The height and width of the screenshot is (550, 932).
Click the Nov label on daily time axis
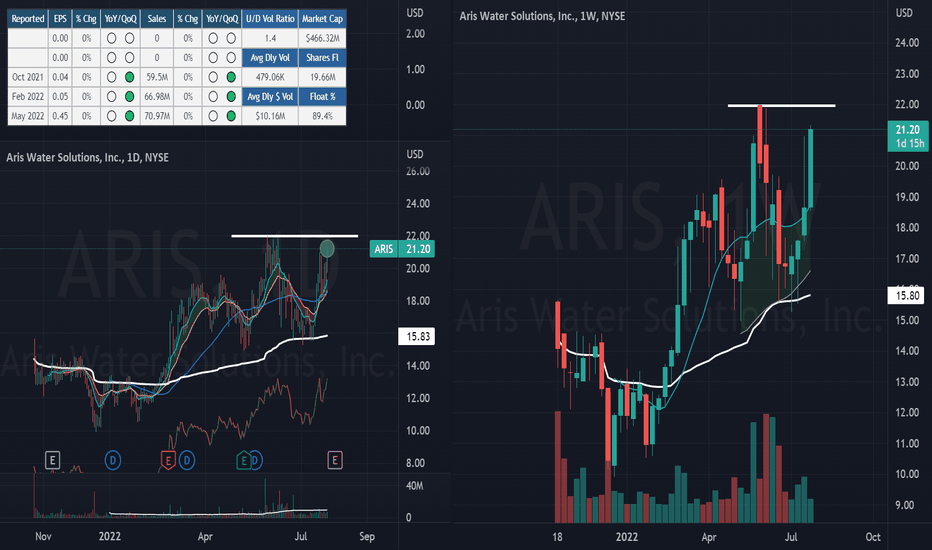click(x=43, y=536)
